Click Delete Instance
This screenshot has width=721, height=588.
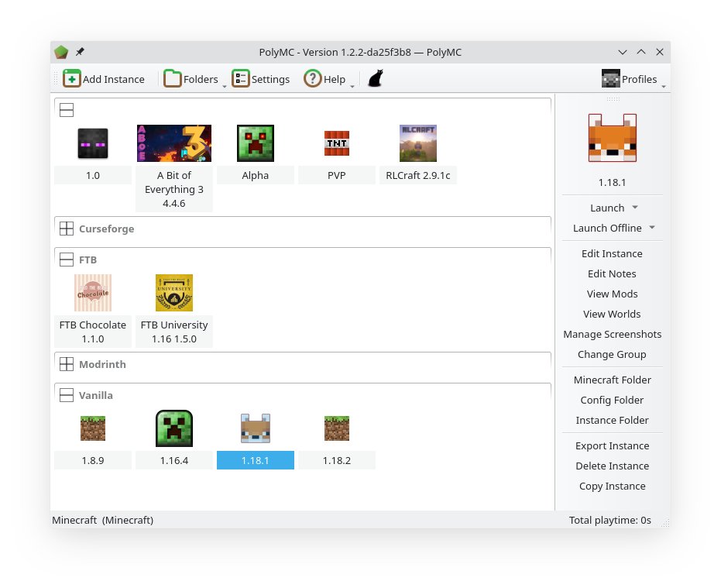(612, 466)
